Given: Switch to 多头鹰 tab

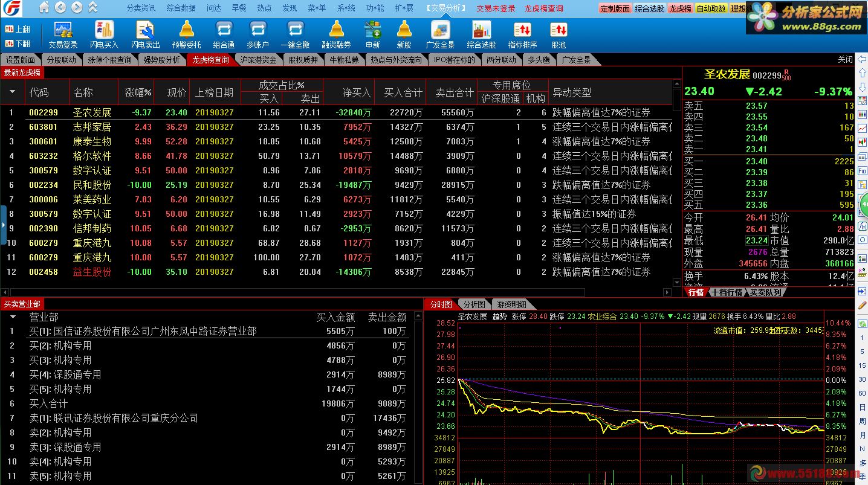Looking at the screenshot, I should (539, 60).
